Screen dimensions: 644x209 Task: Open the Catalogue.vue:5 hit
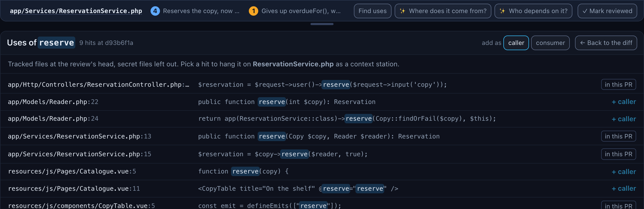[x=322, y=172]
